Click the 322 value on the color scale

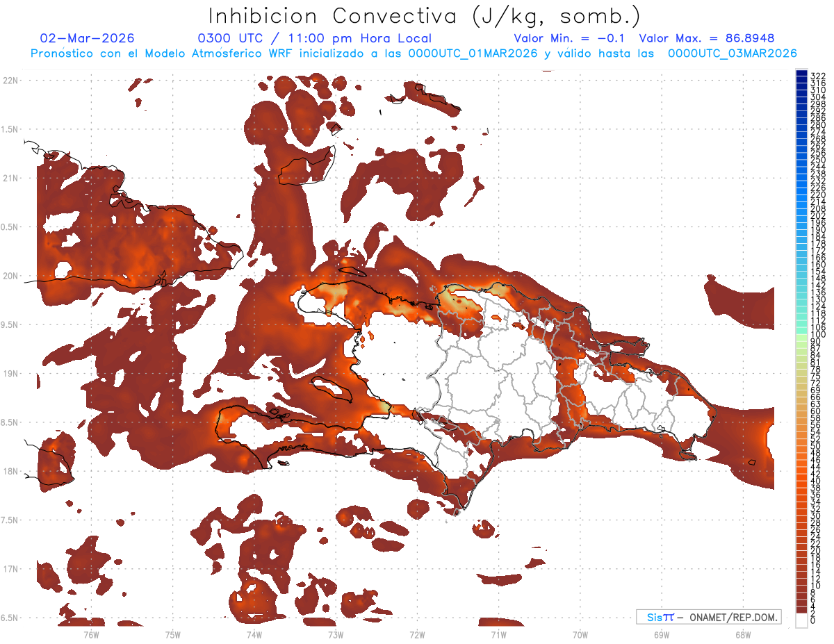pyautogui.click(x=818, y=76)
